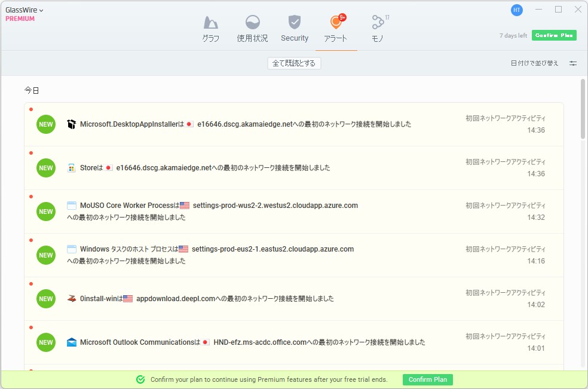Open the モノ network devices icon
588x389 pixels.
click(x=378, y=22)
